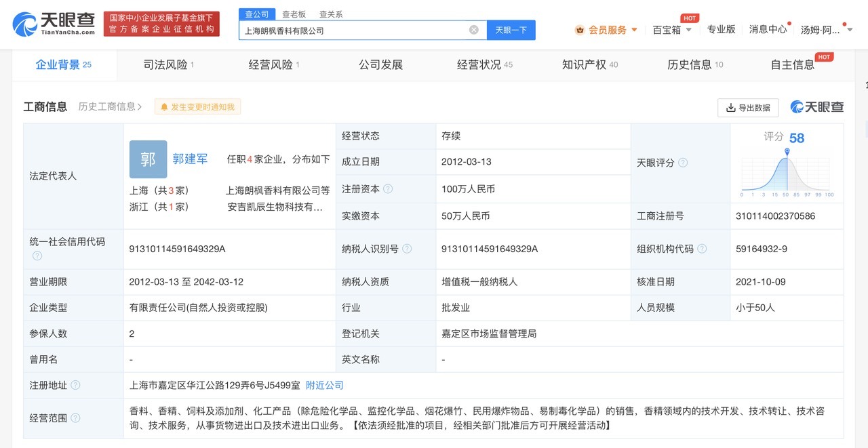Open the 会员服务 dropdown arrow

coord(635,30)
